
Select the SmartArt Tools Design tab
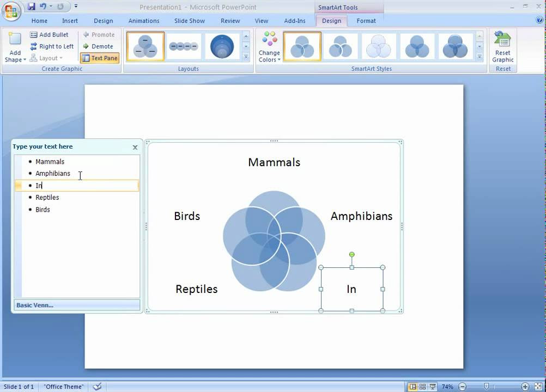[x=331, y=21]
